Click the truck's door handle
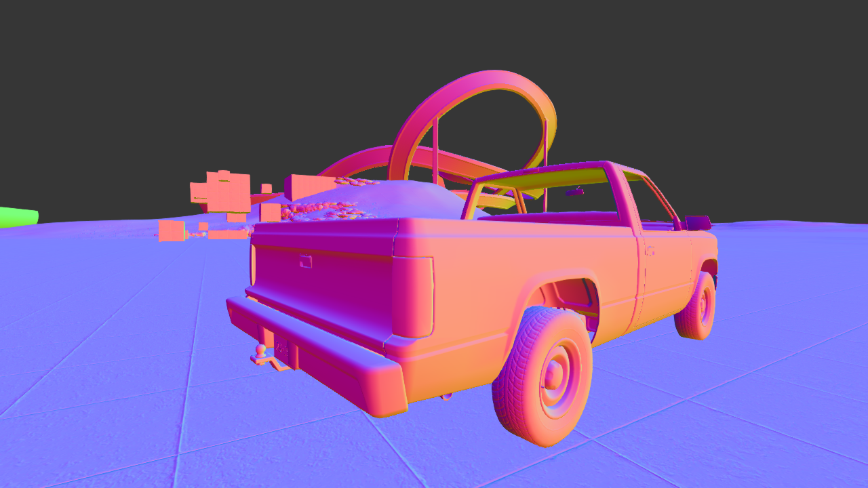The height and width of the screenshot is (488, 868). [x=650, y=251]
